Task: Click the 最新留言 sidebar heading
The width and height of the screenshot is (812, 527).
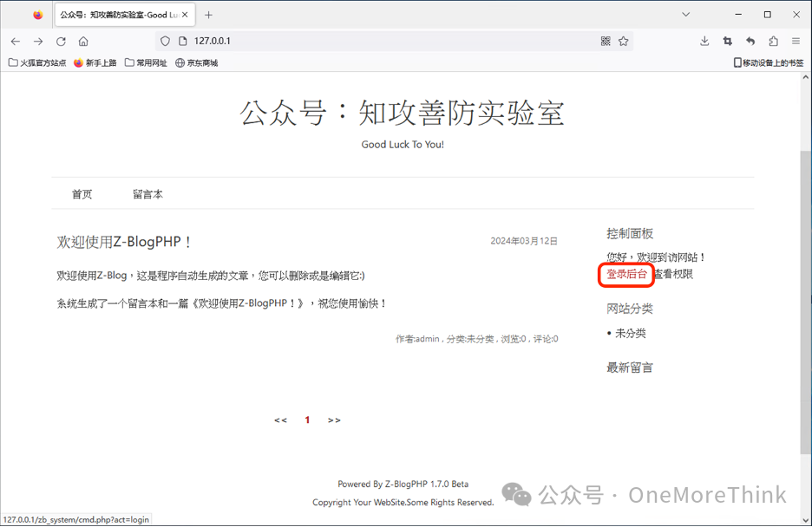Action: tap(630, 368)
